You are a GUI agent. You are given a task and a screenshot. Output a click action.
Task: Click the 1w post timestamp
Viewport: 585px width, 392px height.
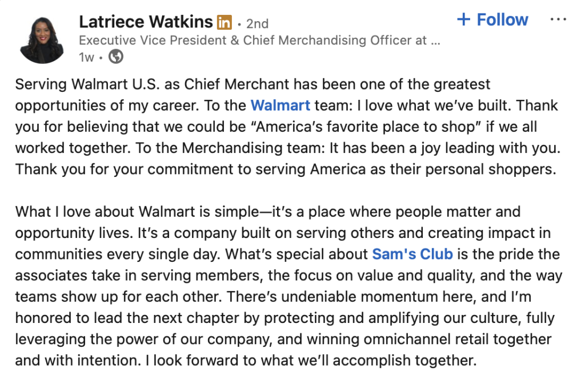click(x=86, y=57)
